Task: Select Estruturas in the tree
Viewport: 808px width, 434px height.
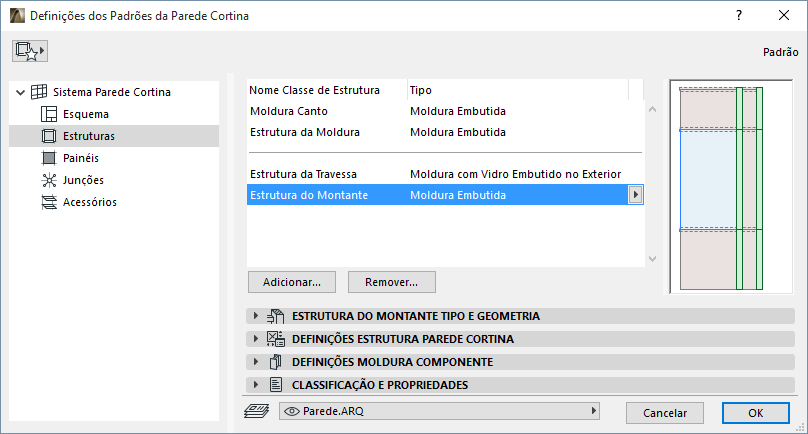Action: click(89, 136)
